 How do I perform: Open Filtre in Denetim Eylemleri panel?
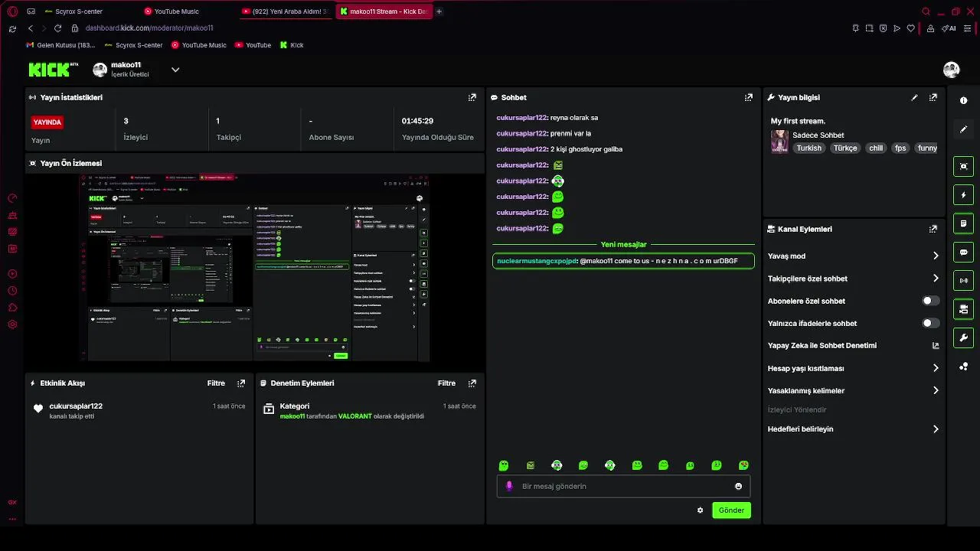[x=446, y=383]
